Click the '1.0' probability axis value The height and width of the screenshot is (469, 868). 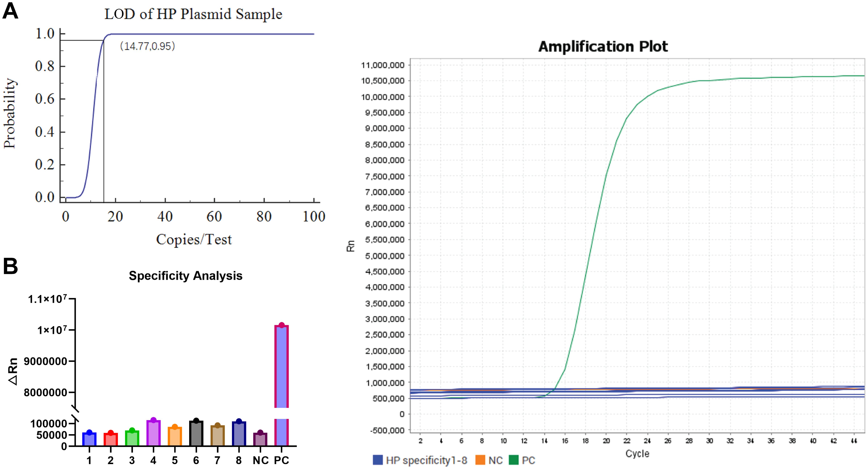pos(45,34)
